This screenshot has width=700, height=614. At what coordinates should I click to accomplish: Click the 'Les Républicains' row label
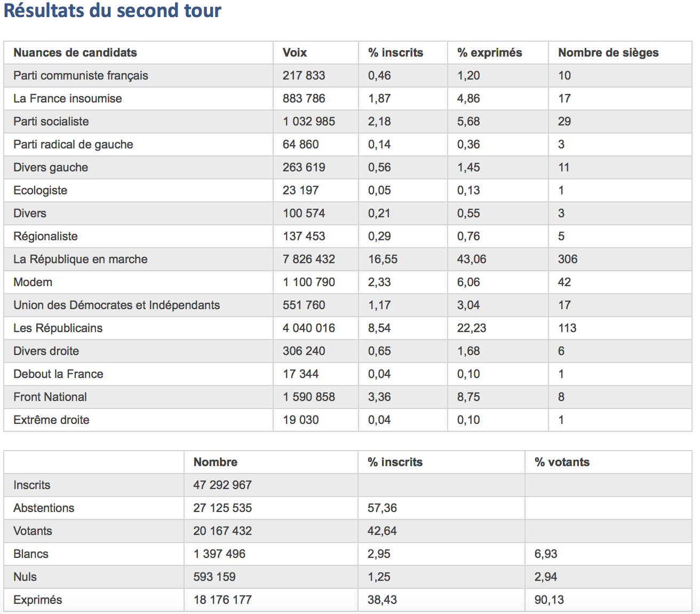[58, 328]
